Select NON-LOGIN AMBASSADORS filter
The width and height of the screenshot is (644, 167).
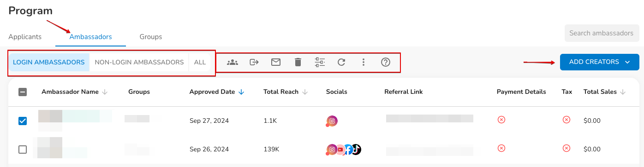[x=139, y=62]
